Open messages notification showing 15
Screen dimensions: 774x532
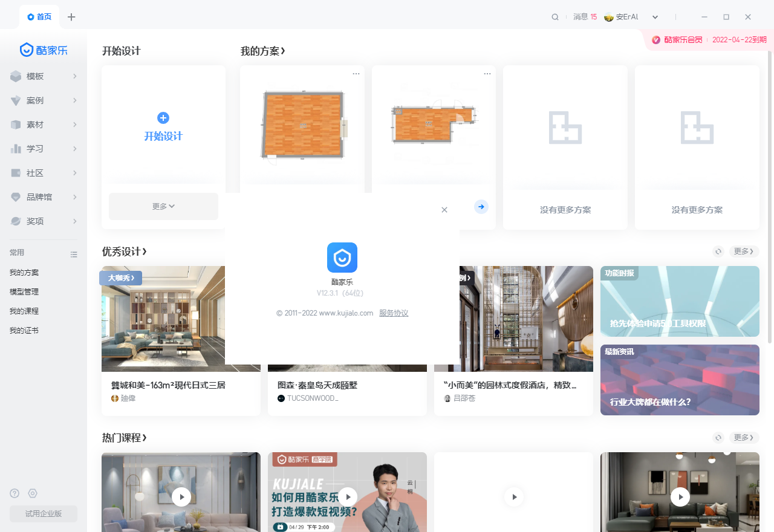(585, 17)
